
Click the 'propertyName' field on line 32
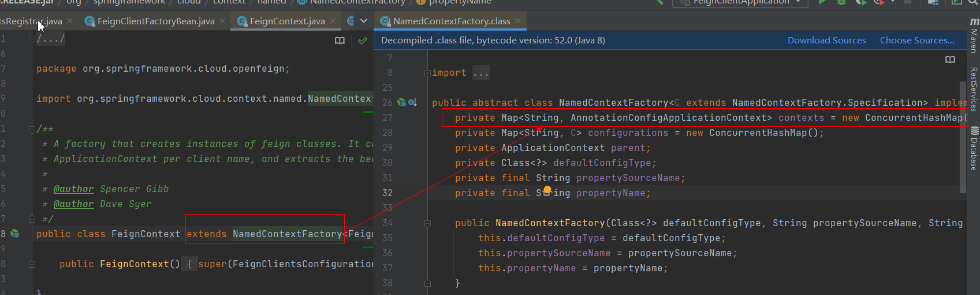(x=611, y=193)
